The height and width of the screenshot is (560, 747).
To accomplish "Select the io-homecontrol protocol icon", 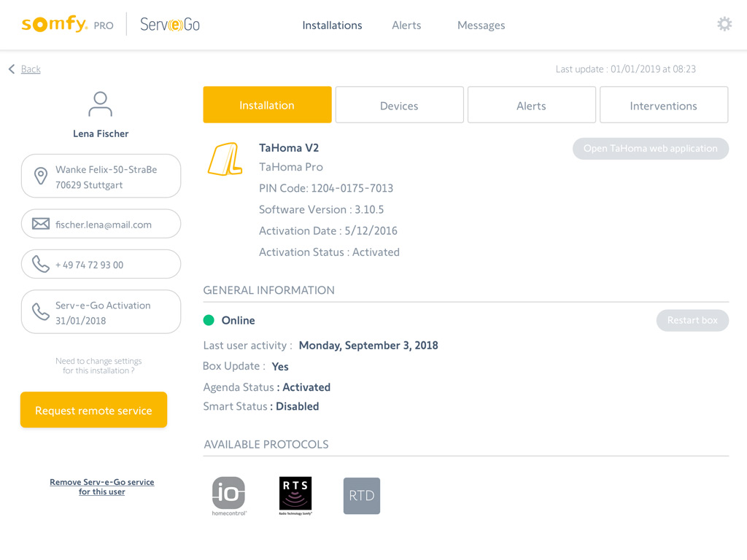I will (228, 496).
